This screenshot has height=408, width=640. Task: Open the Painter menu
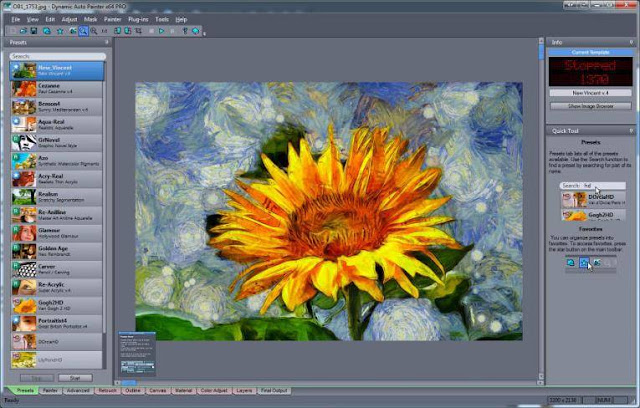pos(112,19)
